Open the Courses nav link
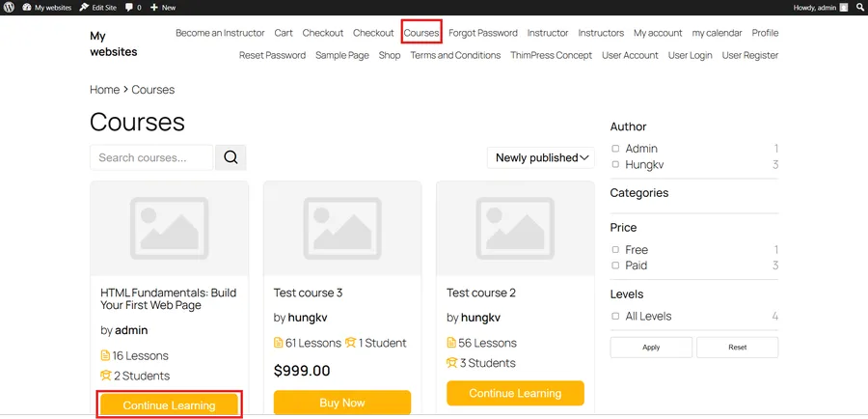 (421, 33)
